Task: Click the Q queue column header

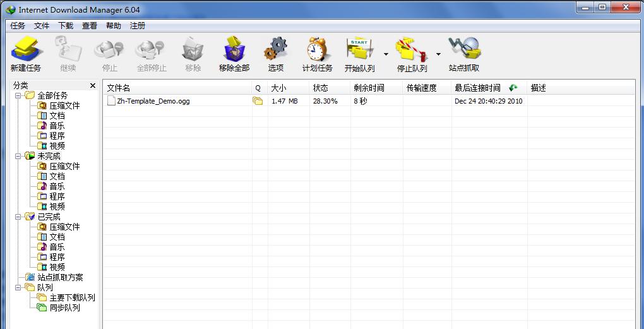Action: 258,88
